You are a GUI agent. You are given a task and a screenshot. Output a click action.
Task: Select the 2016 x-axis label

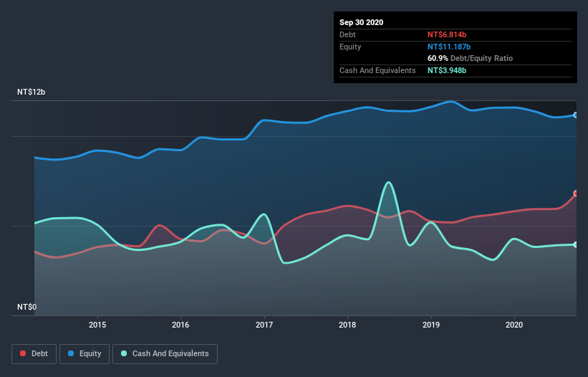180,325
